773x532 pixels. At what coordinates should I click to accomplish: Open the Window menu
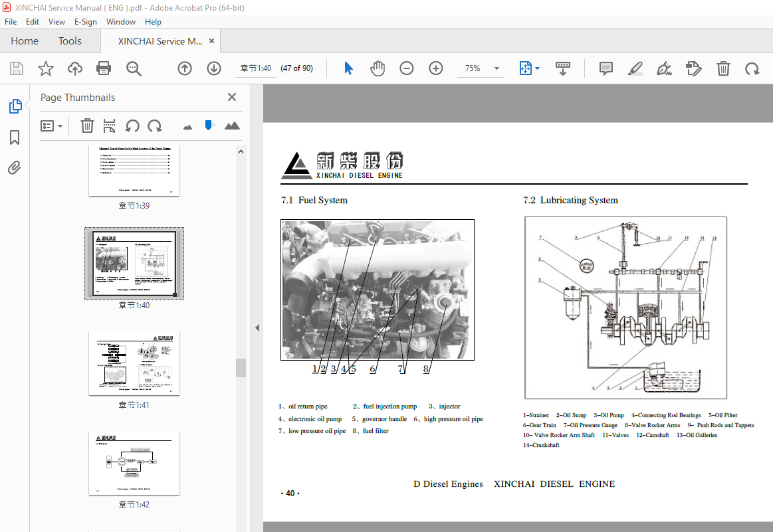click(121, 22)
